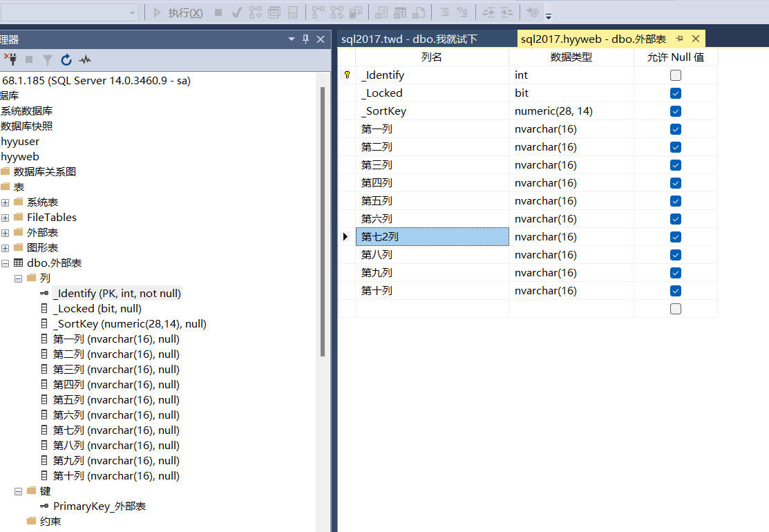The height and width of the screenshot is (532, 769).
Task: Uncheck Allow Null for 第七2列 row
Action: 676,237
